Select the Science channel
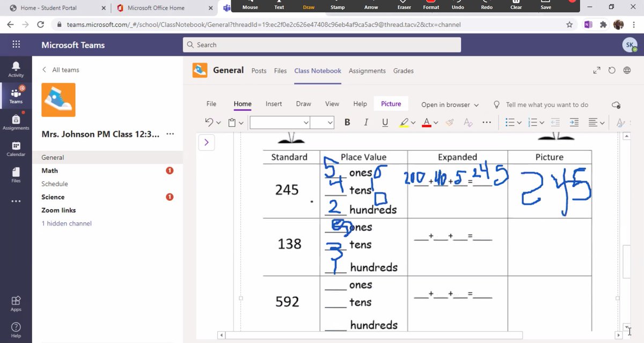This screenshot has height=343, width=644. (x=53, y=197)
